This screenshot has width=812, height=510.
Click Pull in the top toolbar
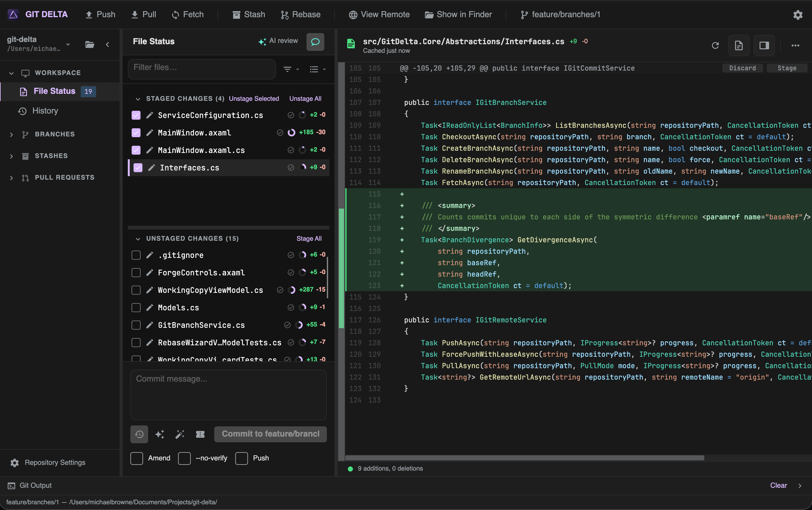(143, 15)
